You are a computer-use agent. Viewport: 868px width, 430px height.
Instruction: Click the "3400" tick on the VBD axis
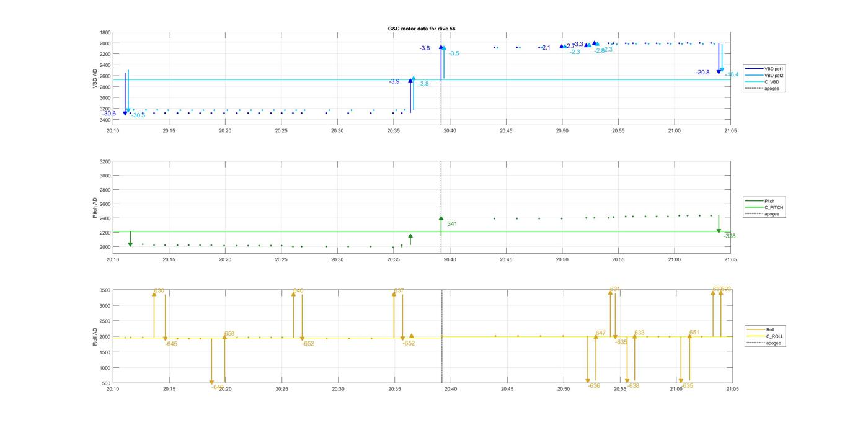(x=105, y=119)
